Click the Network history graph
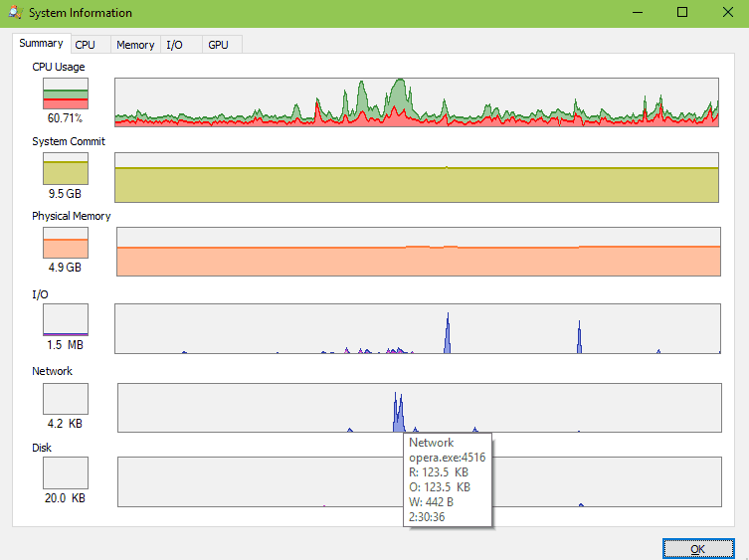 (x=420, y=408)
